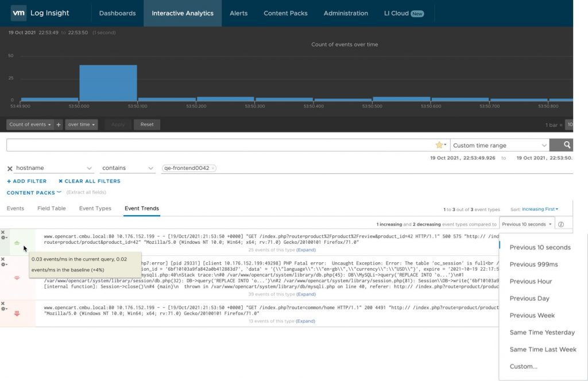
Task: Remove the hostname filter row
Action: pyautogui.click(x=10, y=169)
